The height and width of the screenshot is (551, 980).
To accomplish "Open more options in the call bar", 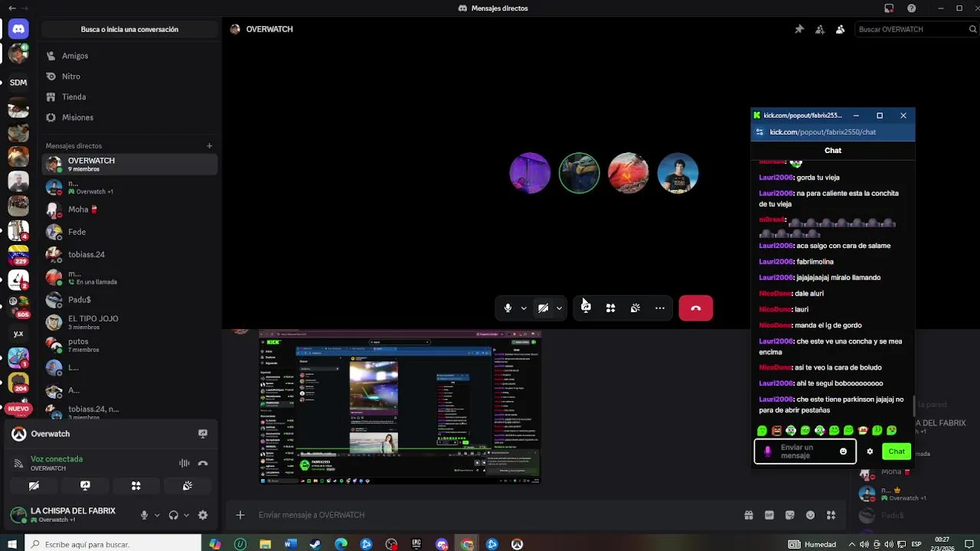I will (660, 308).
